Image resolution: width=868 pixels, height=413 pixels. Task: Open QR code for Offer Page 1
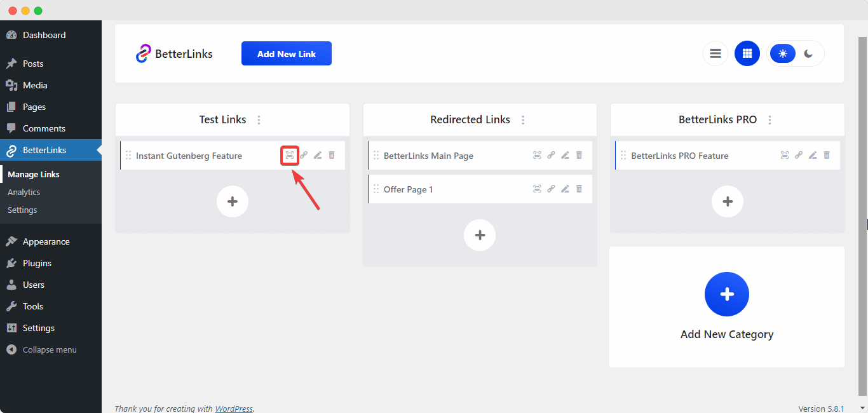point(537,189)
